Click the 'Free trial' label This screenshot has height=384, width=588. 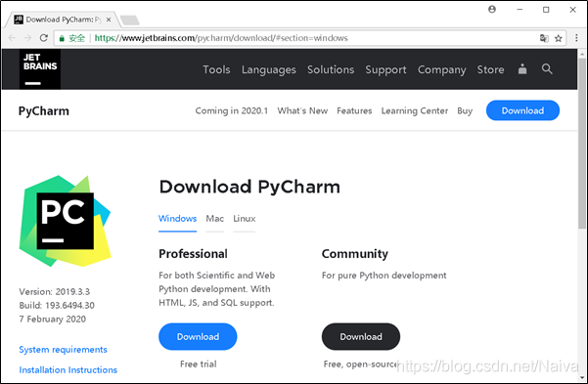[199, 364]
